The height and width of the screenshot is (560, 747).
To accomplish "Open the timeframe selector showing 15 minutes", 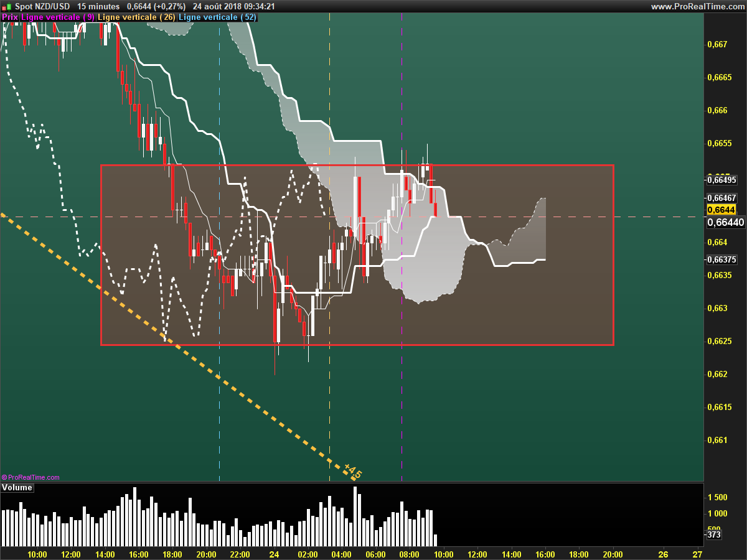I will (x=98, y=6).
